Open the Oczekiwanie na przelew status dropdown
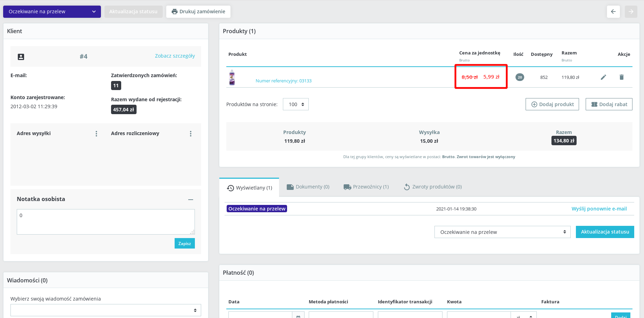This screenshot has width=644, height=318. point(52,12)
